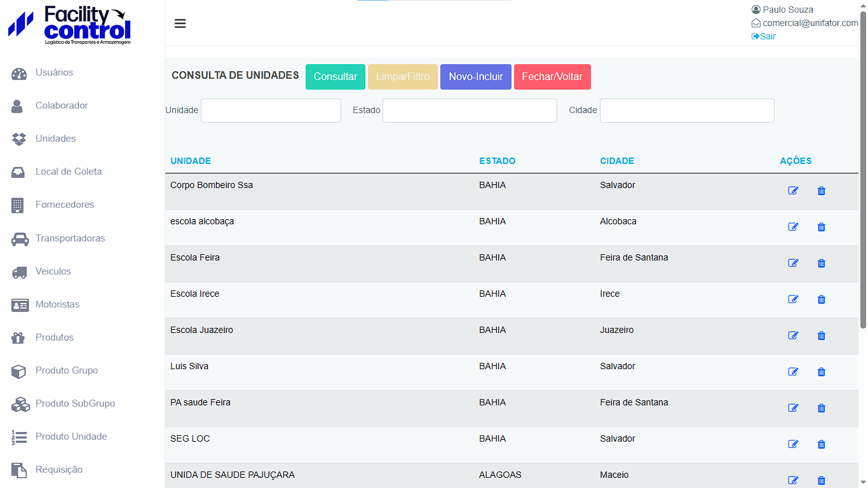Select Produto SubGrupo in sidebar
The image size is (868, 488).
tap(75, 403)
